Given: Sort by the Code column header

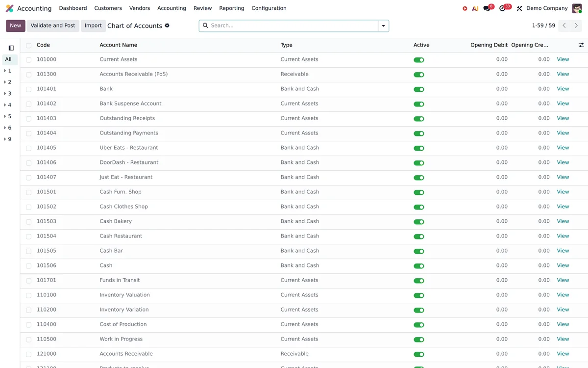Looking at the screenshot, I should 43,45.
